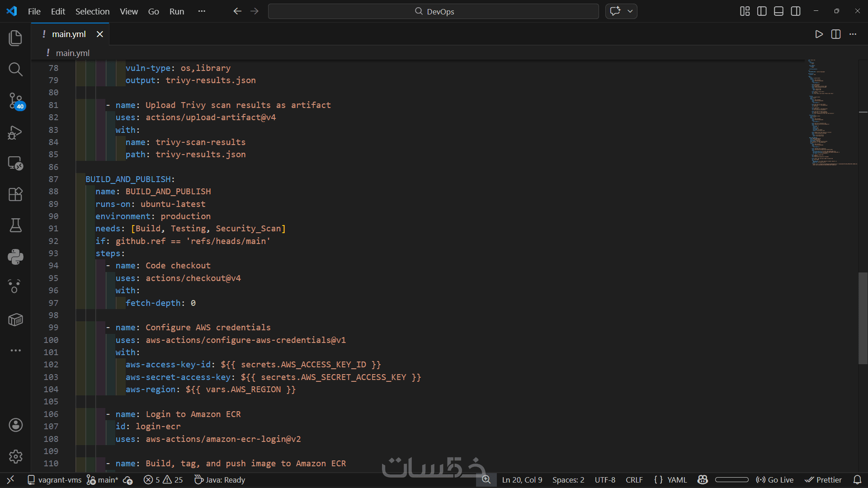Open the Explorer view in activity bar

15,38
